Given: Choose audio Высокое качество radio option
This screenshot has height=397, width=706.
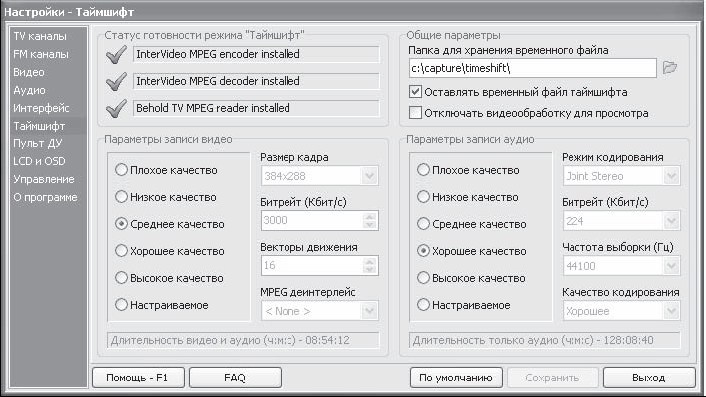Looking at the screenshot, I should coord(423,278).
